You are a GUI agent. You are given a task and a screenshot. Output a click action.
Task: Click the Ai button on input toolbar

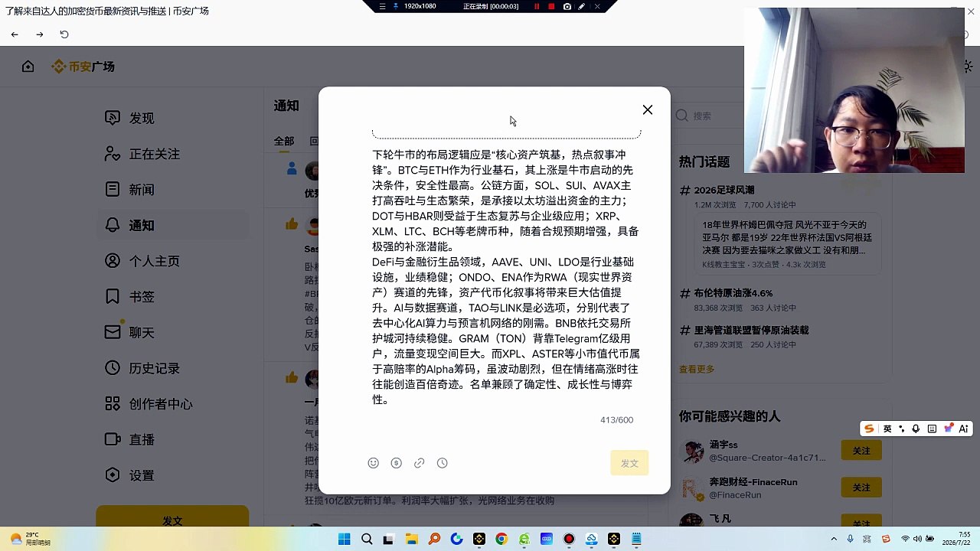pos(963,429)
